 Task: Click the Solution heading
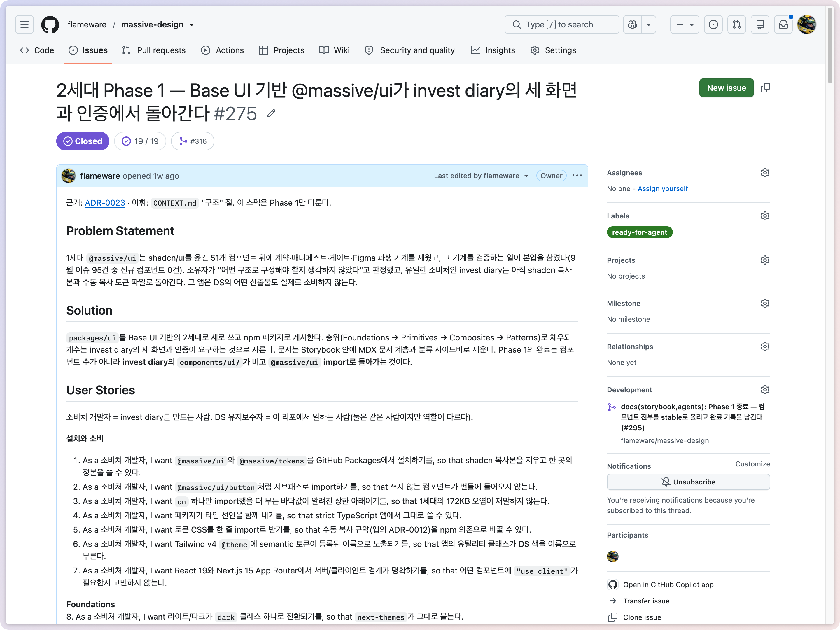pos(89,311)
